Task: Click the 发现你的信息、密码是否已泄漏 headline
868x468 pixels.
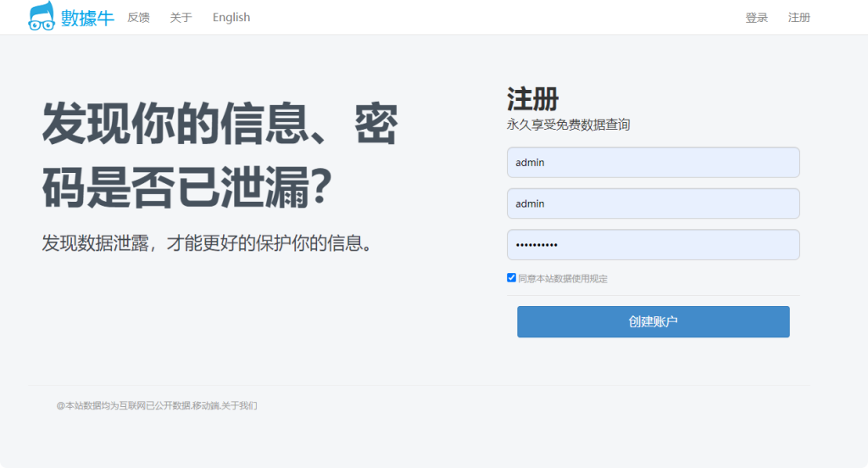Action: [220, 155]
